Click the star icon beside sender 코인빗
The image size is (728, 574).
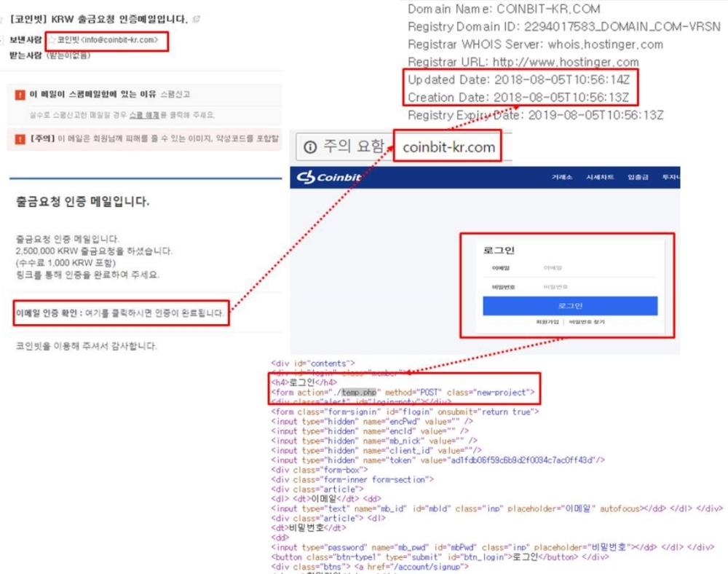point(52,40)
